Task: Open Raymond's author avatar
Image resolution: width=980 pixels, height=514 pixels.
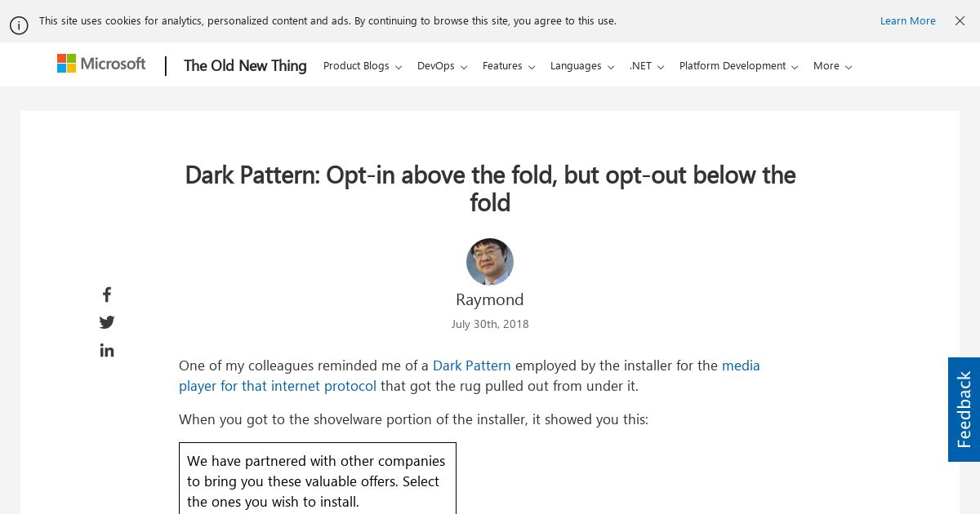Action: point(490,262)
